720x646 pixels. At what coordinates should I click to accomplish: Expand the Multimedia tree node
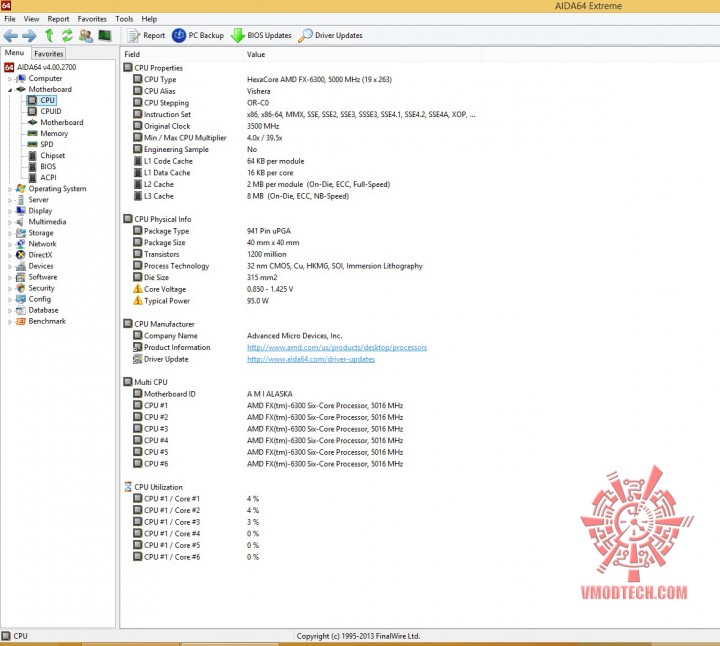(x=10, y=222)
